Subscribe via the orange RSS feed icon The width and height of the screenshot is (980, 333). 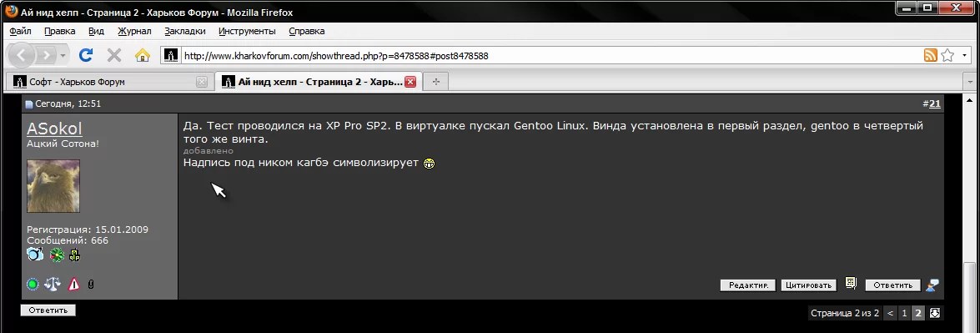tap(931, 55)
